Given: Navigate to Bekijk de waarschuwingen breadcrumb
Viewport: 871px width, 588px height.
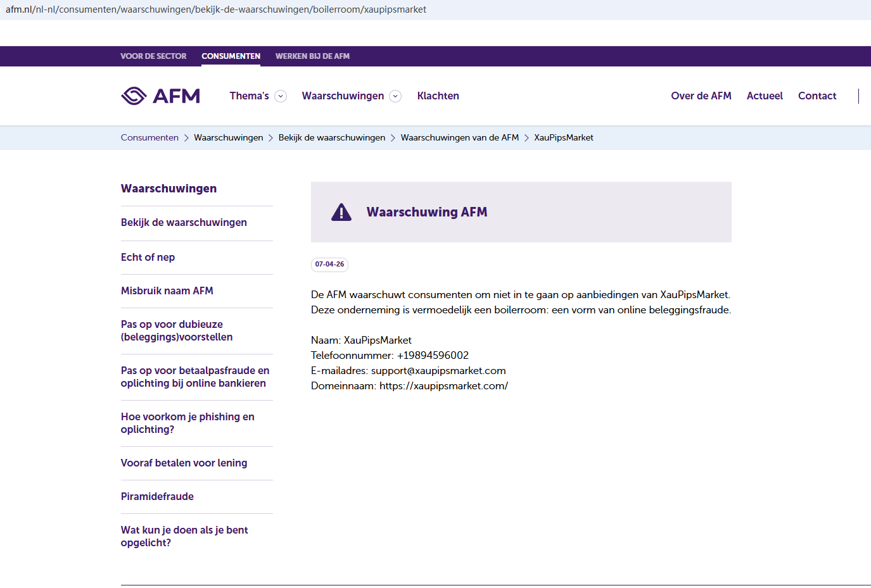Looking at the screenshot, I should coord(331,138).
